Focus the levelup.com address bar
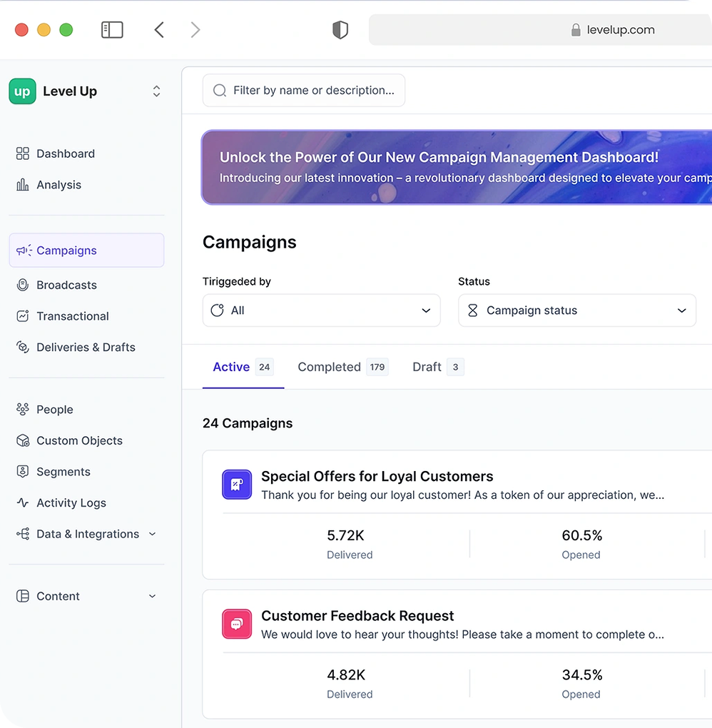 540,30
